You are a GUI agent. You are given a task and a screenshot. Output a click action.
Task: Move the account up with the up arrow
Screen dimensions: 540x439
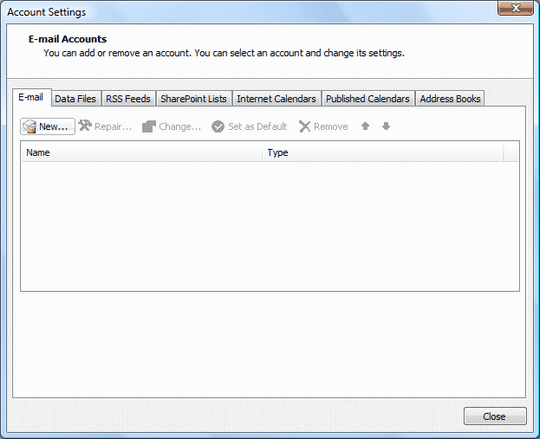pos(365,126)
